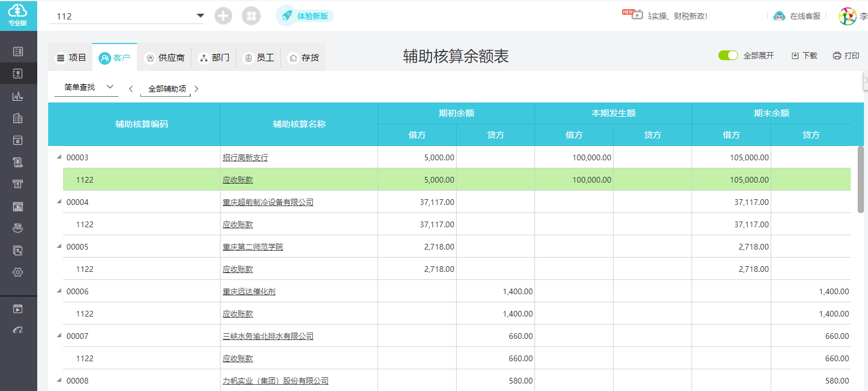This screenshot has height=391, width=868.
Task: Open the 招行高新支行 link
Action: tap(245, 157)
